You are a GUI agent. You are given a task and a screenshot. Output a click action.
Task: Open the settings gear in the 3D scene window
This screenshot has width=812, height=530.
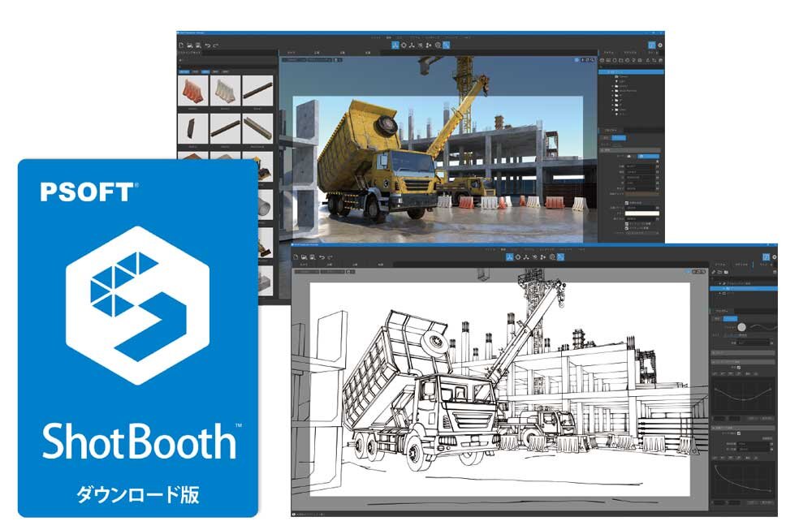coord(659,45)
